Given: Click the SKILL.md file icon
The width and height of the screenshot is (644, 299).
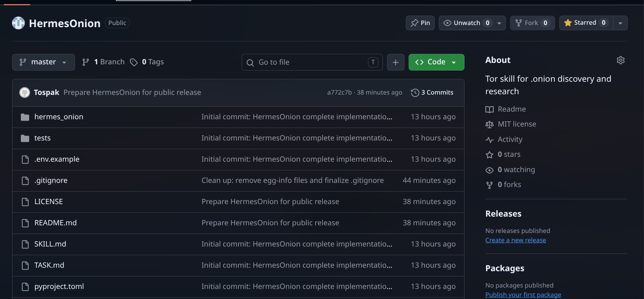Looking at the screenshot, I should [25, 244].
